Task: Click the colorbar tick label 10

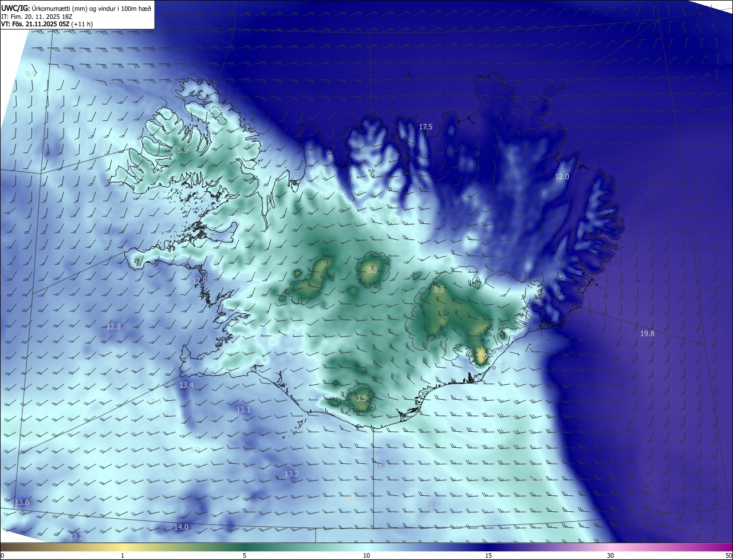Action: [x=366, y=556]
